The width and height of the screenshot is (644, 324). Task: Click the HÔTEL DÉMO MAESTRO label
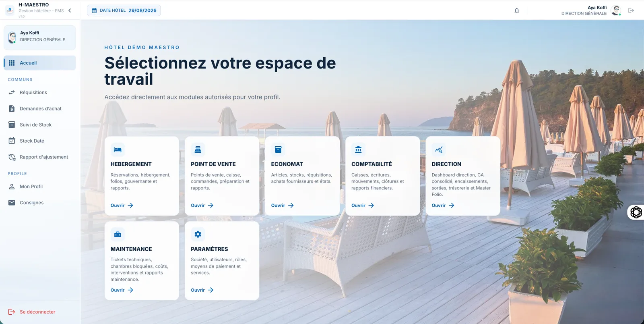[x=142, y=48]
